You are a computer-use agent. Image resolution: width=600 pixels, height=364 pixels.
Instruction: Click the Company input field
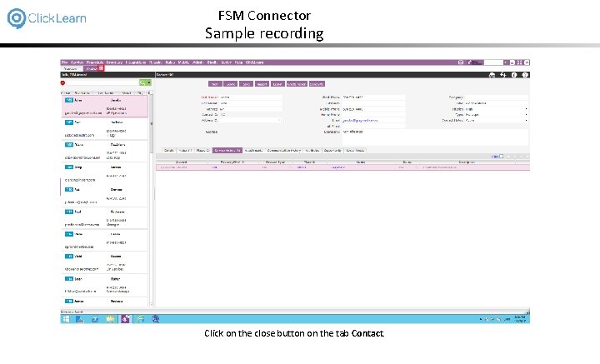[x=497, y=97]
